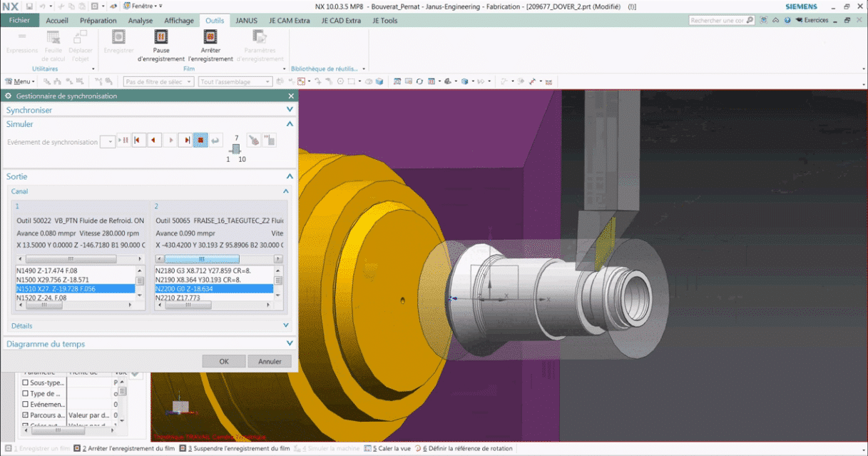Click Définir la référence de rotation status item
This screenshot has height=456, width=868.
point(463,449)
